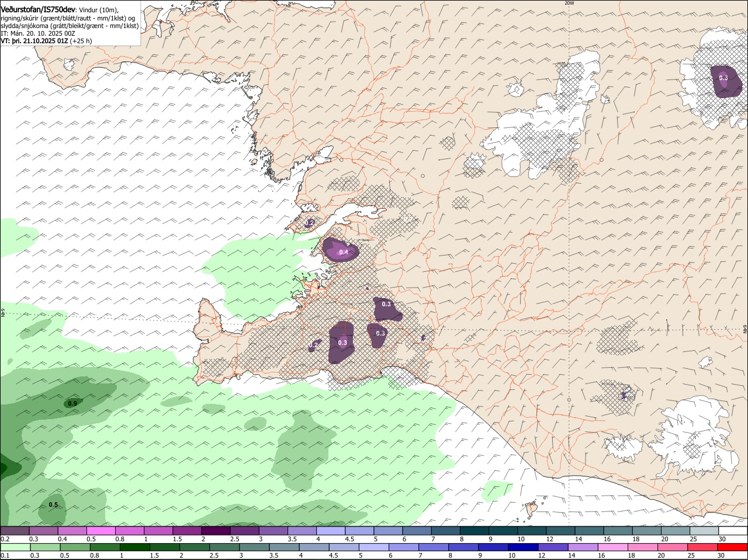748x560 pixels.
Task: Pick the white swatch labeled 30 in snow legend
Action: click(733, 531)
